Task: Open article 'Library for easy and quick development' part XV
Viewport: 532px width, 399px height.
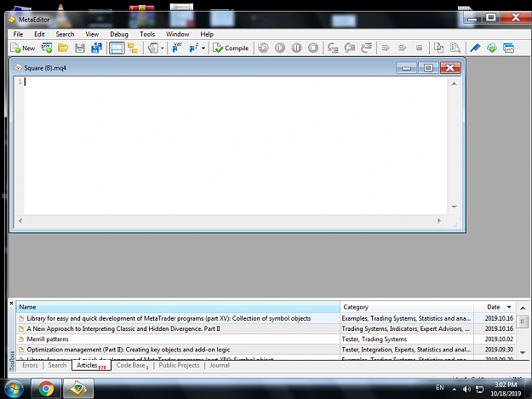Action: pyautogui.click(x=169, y=318)
